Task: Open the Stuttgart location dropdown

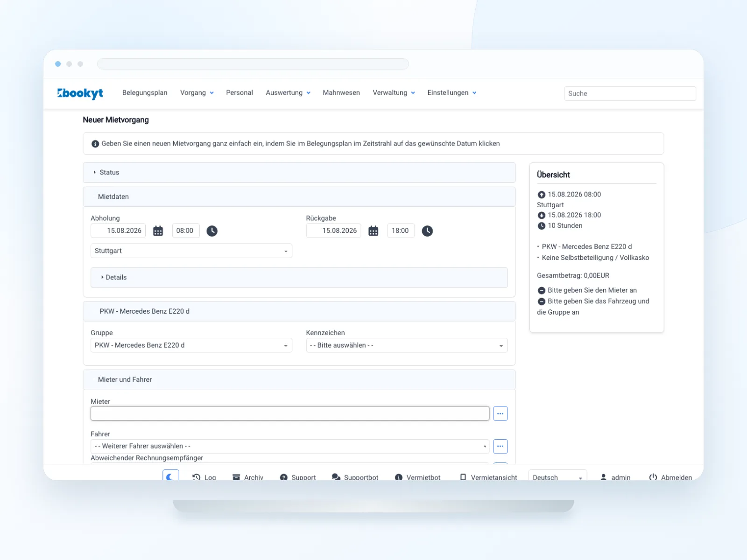Action: [191, 251]
